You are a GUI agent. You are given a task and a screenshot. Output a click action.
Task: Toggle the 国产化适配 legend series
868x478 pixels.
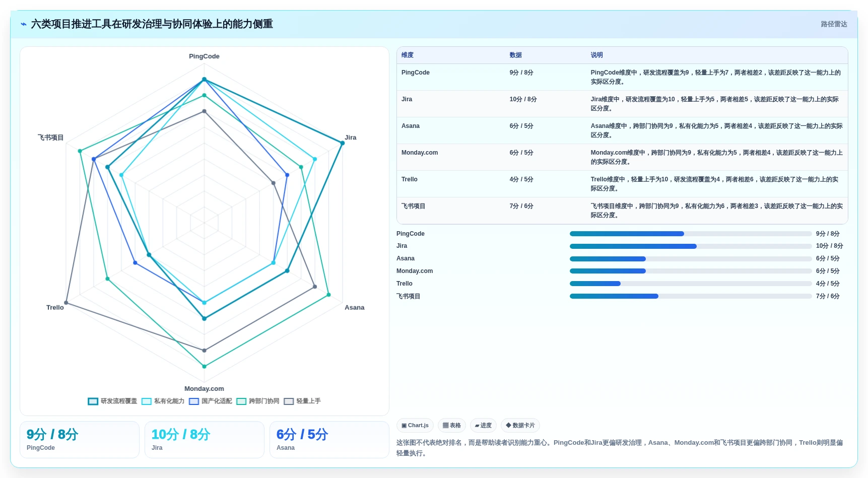click(211, 401)
